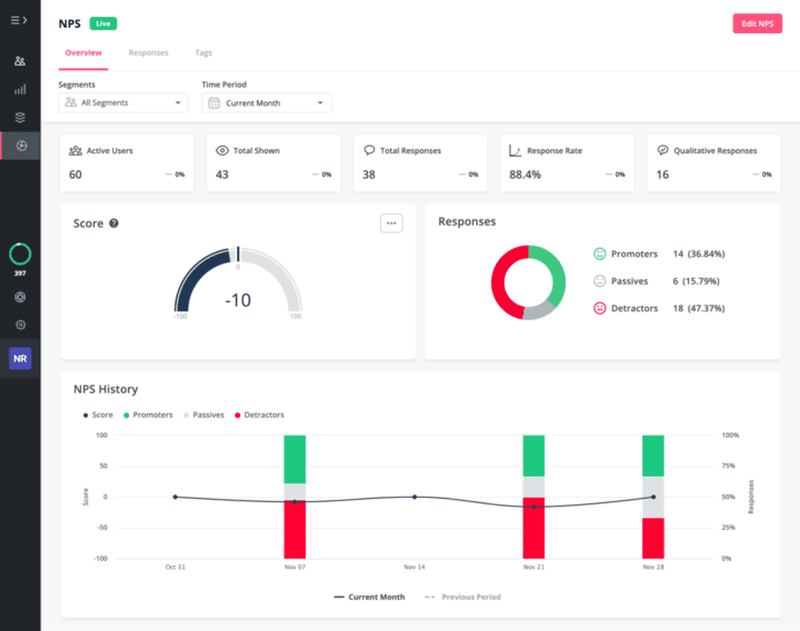The image size is (800, 631).
Task: Toggle the Detractors series in NPS History legend
Action: pos(260,414)
